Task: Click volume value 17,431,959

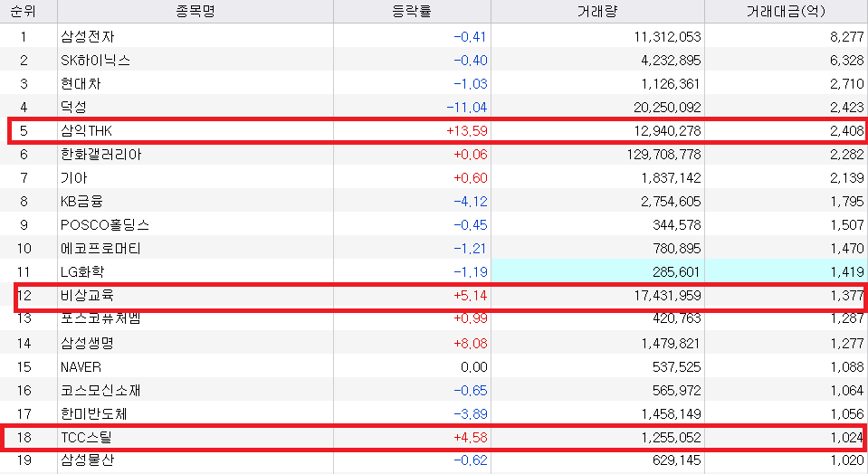Action: 667,296
